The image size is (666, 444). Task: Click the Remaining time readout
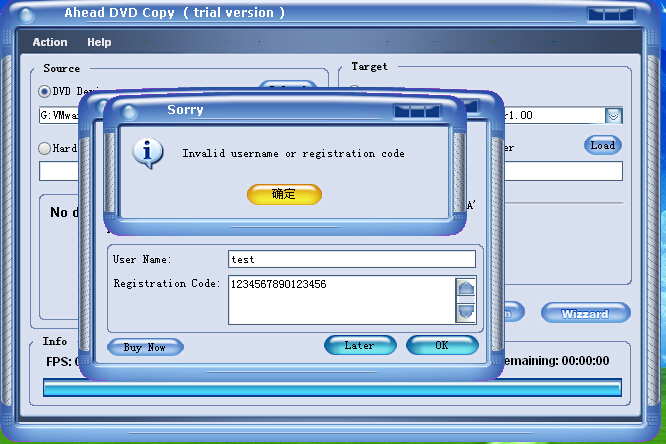[557, 361]
